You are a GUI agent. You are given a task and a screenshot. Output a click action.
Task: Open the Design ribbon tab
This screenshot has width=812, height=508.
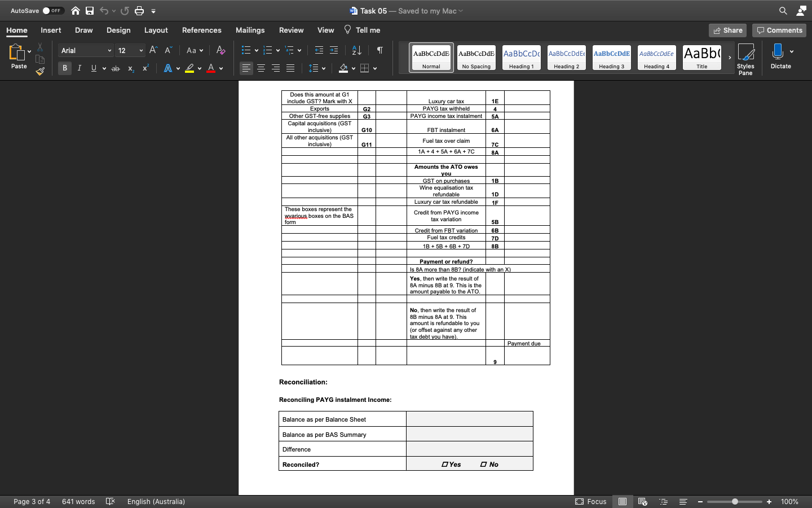118,30
